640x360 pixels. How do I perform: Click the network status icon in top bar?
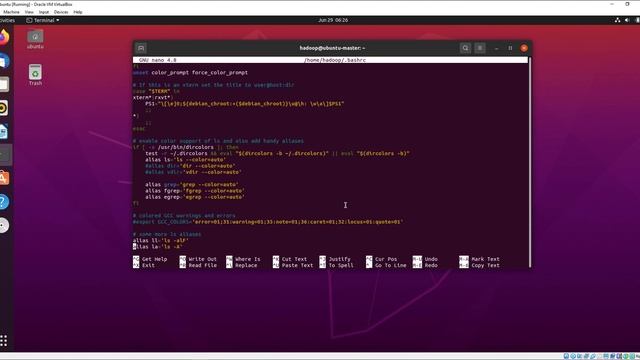tap(617, 20)
